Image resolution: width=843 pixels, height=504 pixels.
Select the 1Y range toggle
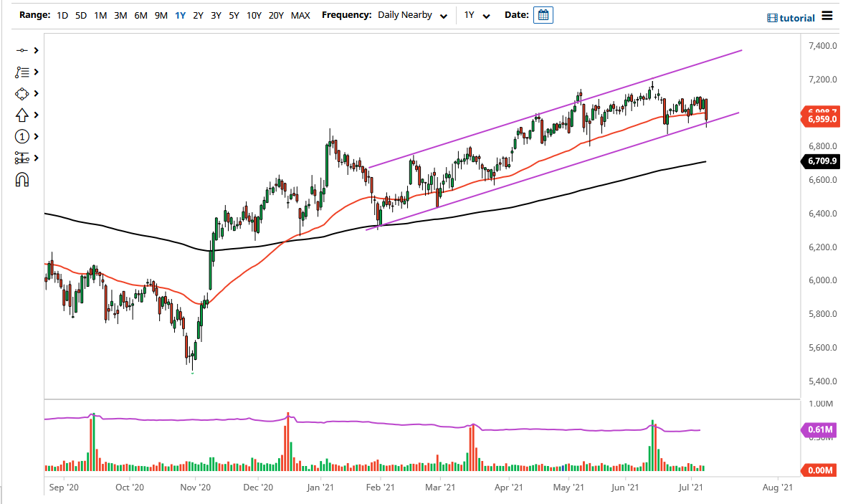[180, 14]
